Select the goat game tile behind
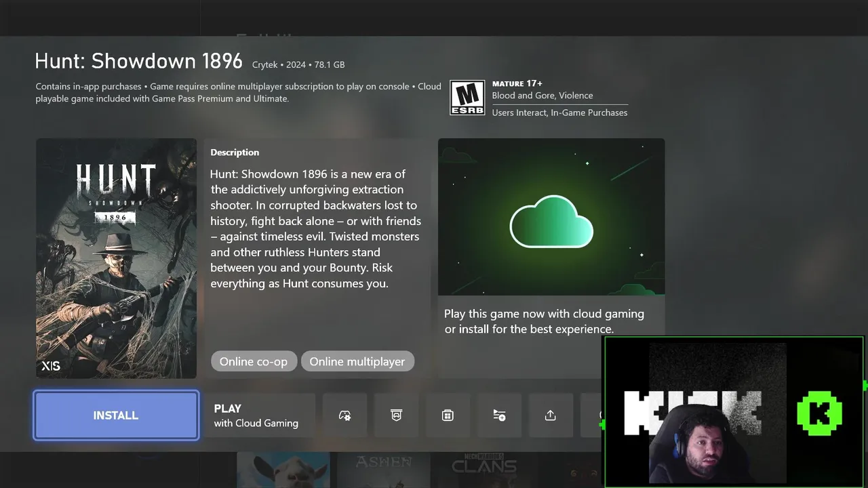This screenshot has height=488, width=868. pyautogui.click(x=283, y=470)
